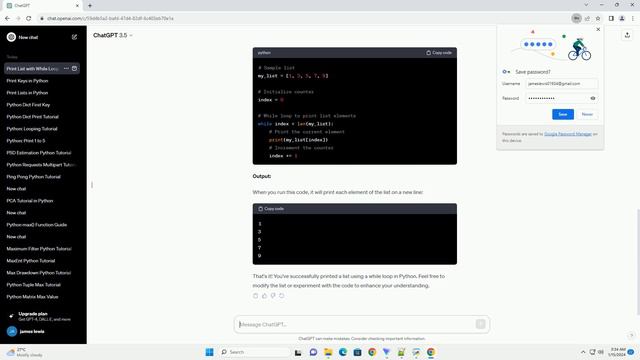
Task: Click the browser back arrow
Action: 7,18
